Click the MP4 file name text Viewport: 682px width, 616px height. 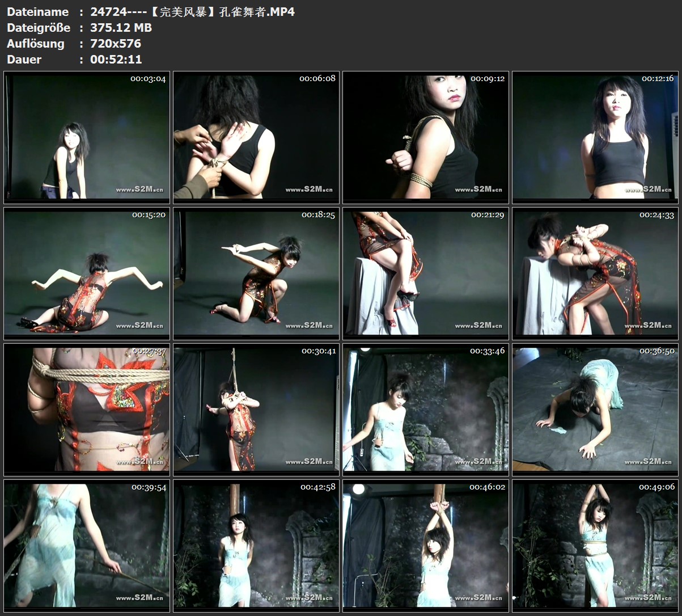coord(192,12)
